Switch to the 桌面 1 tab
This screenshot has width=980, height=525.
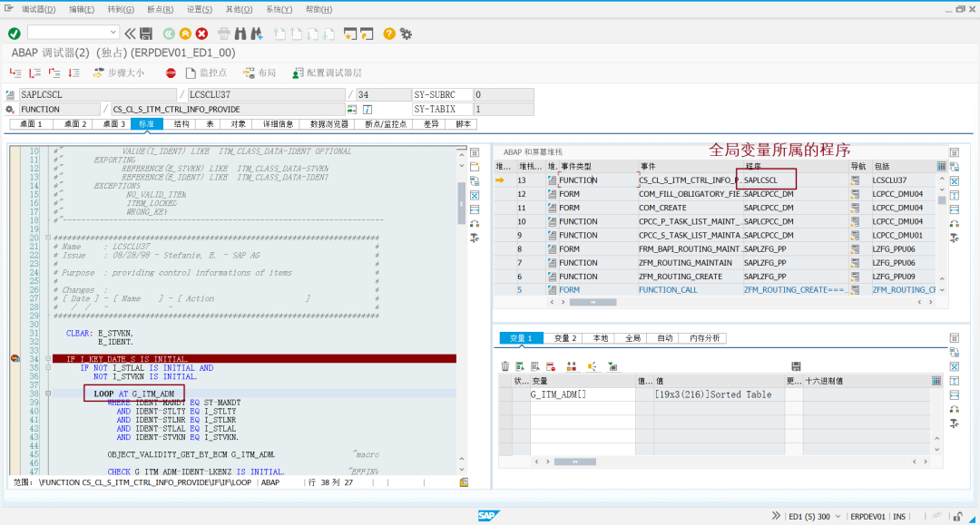click(31, 124)
